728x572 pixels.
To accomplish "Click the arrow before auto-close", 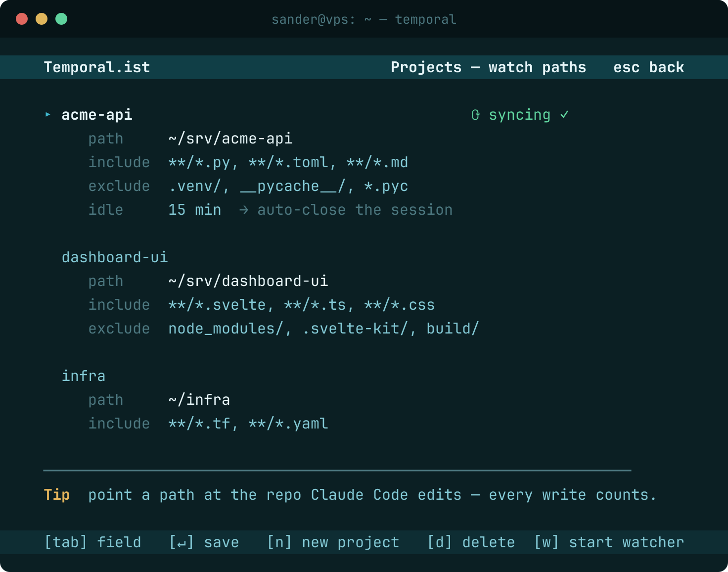I will (x=244, y=210).
